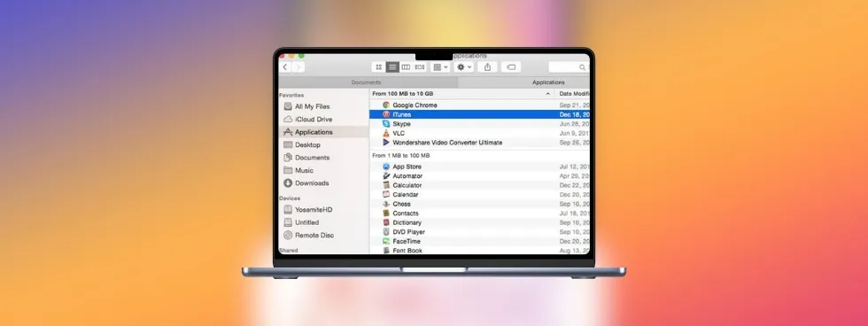Select the Untitled device in sidebar

coord(306,222)
